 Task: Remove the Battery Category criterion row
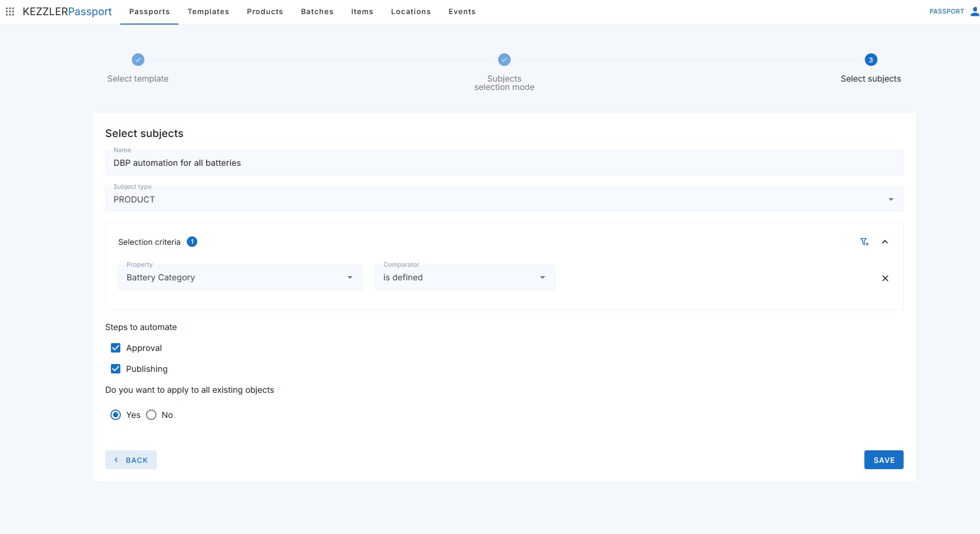pyautogui.click(x=885, y=278)
